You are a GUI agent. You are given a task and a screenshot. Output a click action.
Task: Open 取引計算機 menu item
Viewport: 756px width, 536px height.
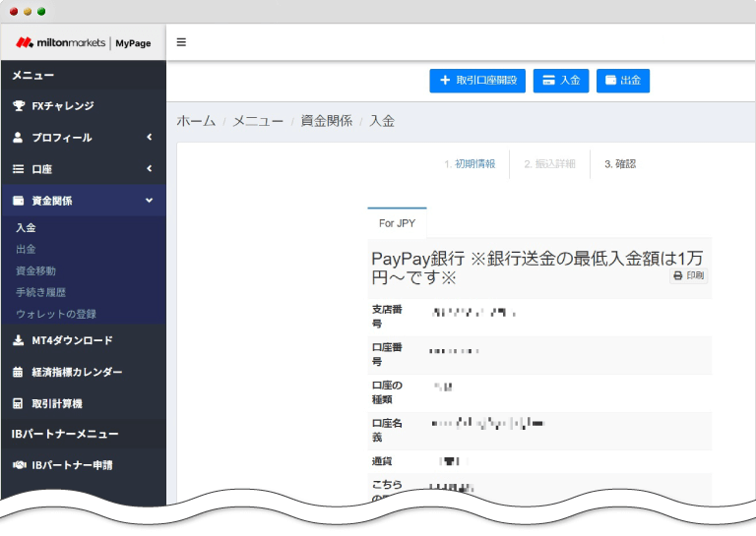coord(84,403)
